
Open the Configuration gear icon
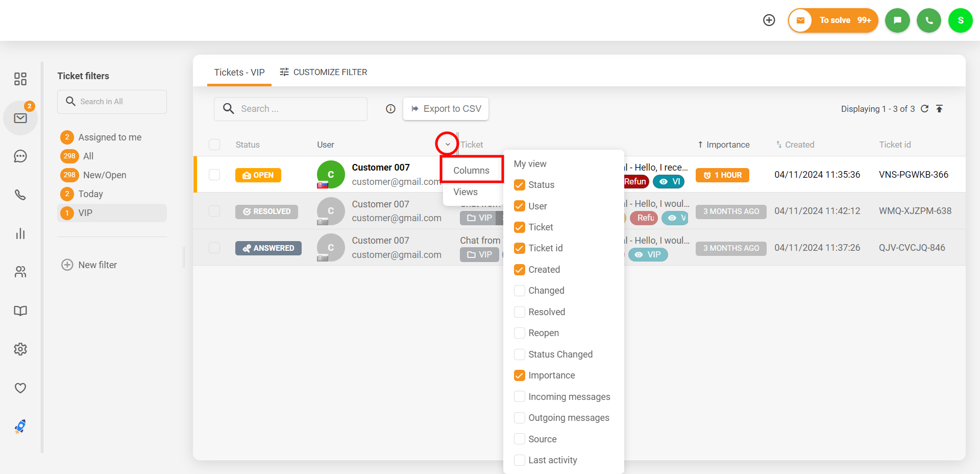20,349
